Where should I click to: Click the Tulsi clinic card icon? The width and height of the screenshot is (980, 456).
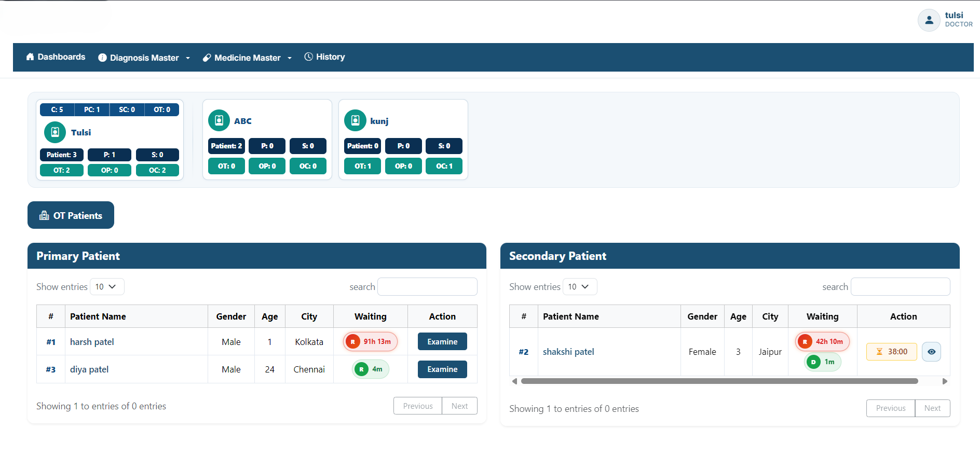click(x=55, y=132)
